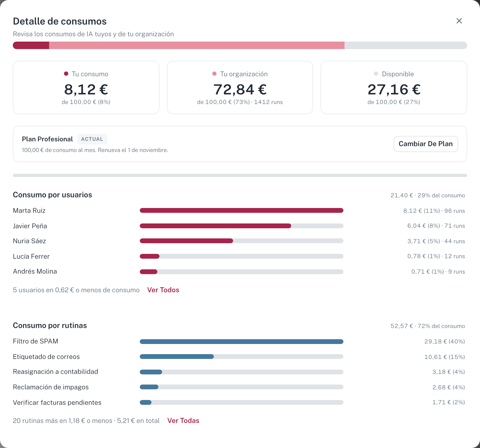Select the user name Javier Peña
This screenshot has height=448, width=480.
click(30, 226)
